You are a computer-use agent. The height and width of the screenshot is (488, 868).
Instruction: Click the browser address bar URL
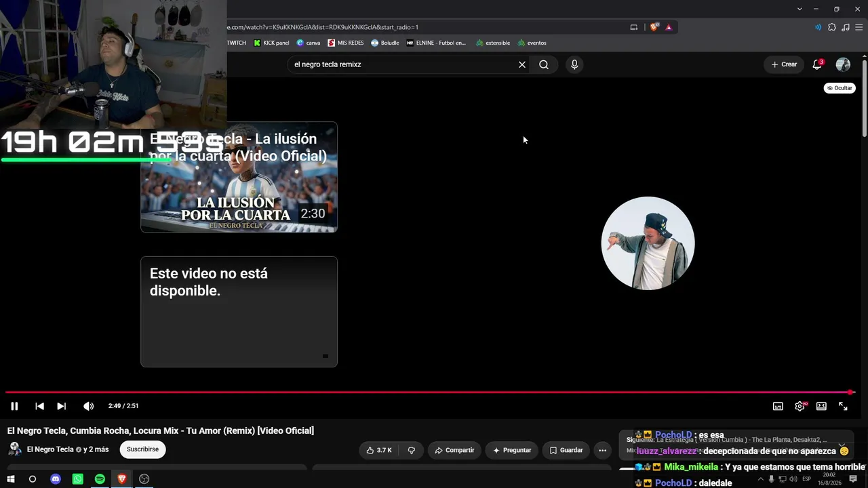point(322,27)
